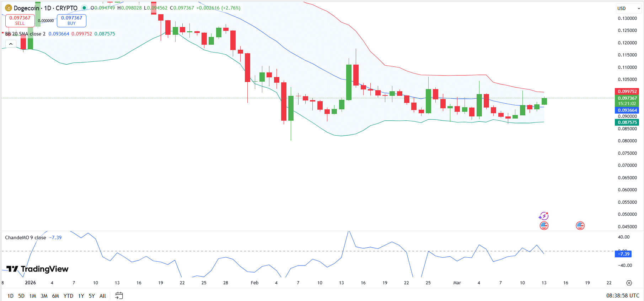Click the blue -7.39 ChandeMO value label

coord(623,254)
